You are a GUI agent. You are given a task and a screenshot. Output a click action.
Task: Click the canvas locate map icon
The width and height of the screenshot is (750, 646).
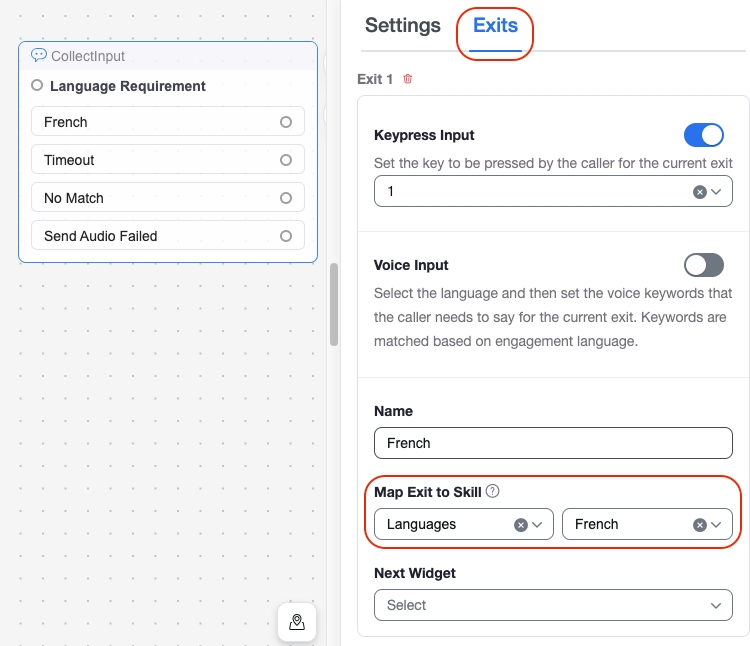[297, 622]
